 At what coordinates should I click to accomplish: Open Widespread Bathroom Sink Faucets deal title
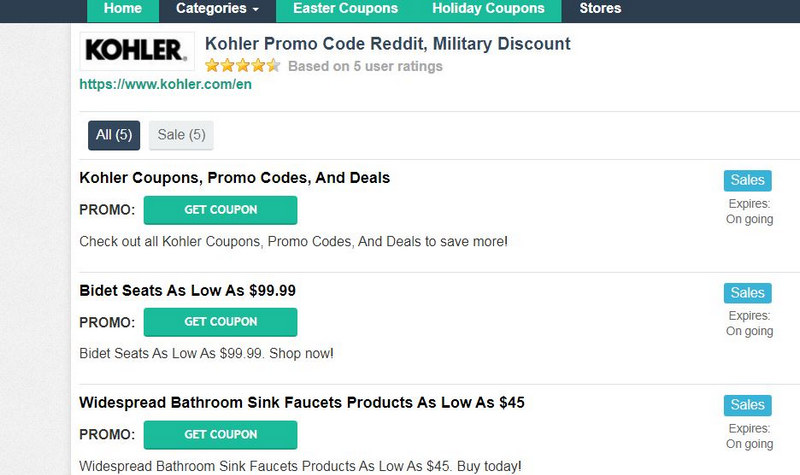click(301, 402)
